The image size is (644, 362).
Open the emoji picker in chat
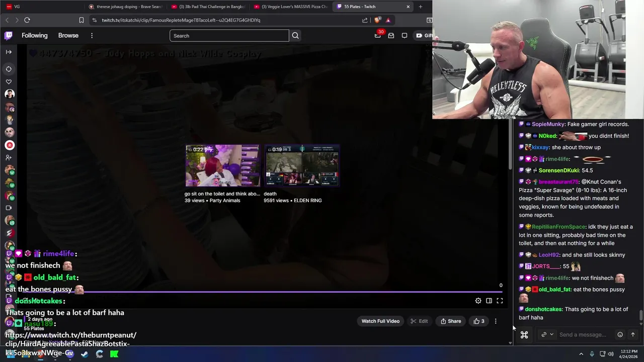620,335
